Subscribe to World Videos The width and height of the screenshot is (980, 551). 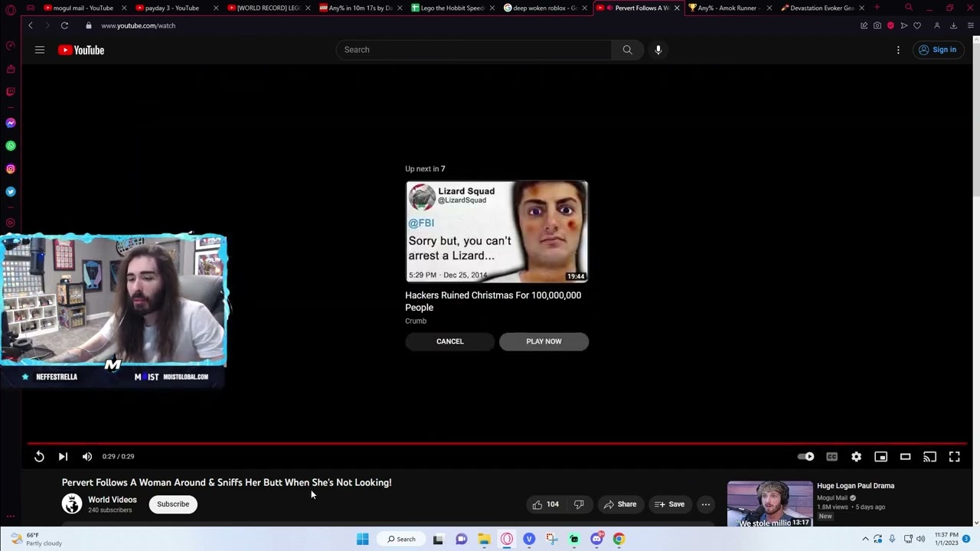coord(173,504)
